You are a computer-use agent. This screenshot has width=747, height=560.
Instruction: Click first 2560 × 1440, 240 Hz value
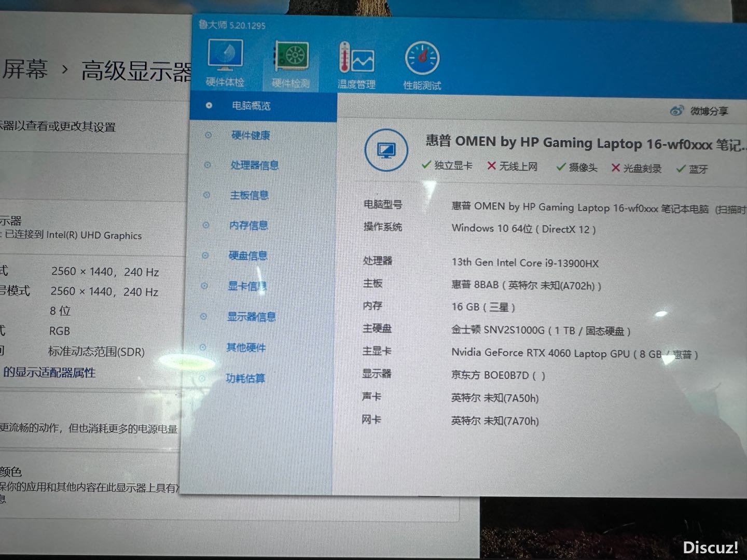[x=105, y=272]
